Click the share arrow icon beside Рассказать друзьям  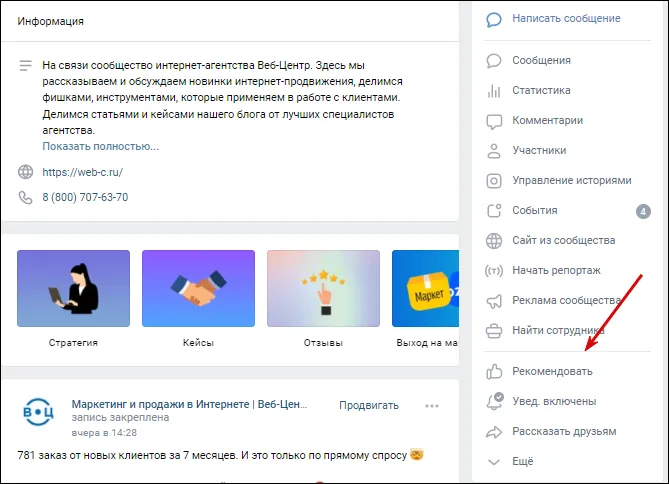pyautogui.click(x=494, y=432)
